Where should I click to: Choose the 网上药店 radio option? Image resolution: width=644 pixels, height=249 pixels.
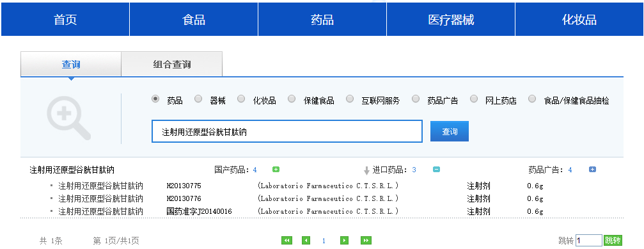click(474, 99)
